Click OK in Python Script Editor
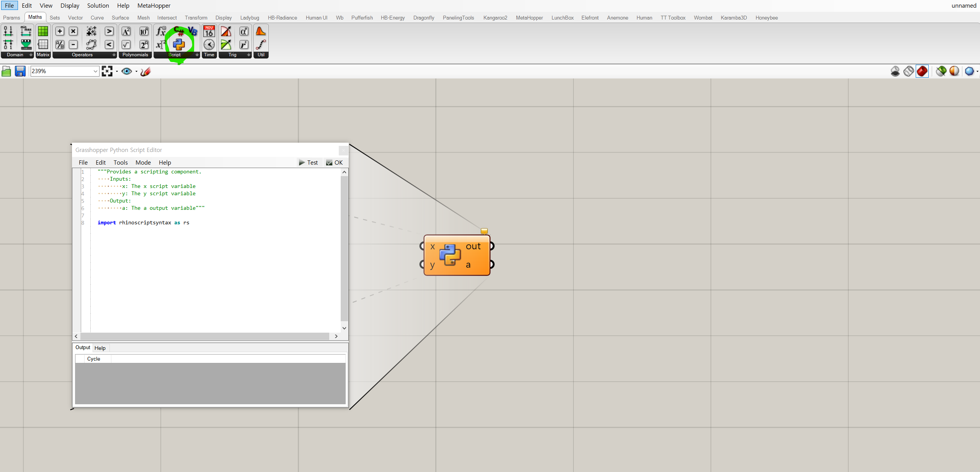The width and height of the screenshot is (980, 472). pos(335,162)
